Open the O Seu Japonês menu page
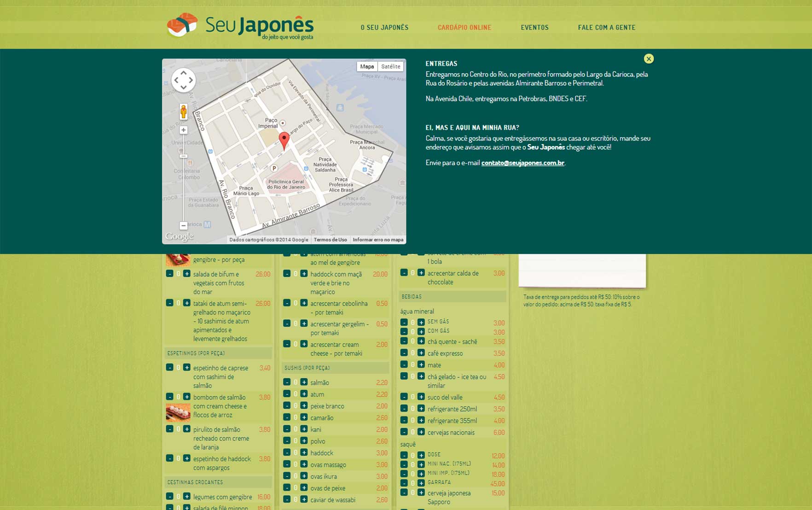 click(384, 28)
